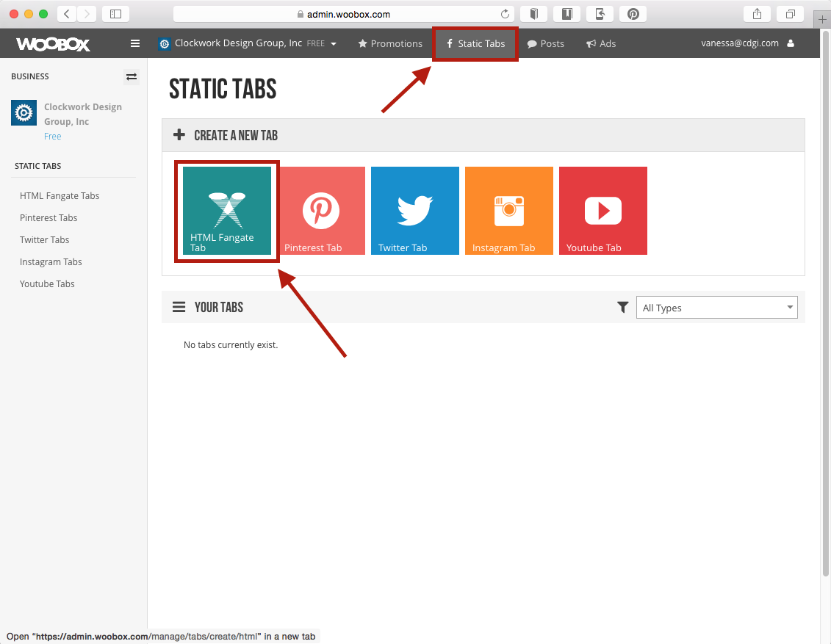Create a Youtube Tab

coord(603,211)
